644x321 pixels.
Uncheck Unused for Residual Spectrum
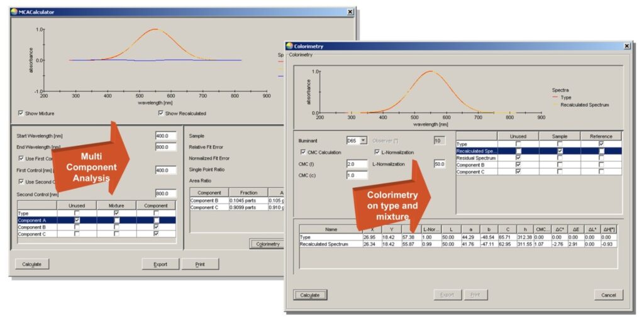click(x=518, y=158)
